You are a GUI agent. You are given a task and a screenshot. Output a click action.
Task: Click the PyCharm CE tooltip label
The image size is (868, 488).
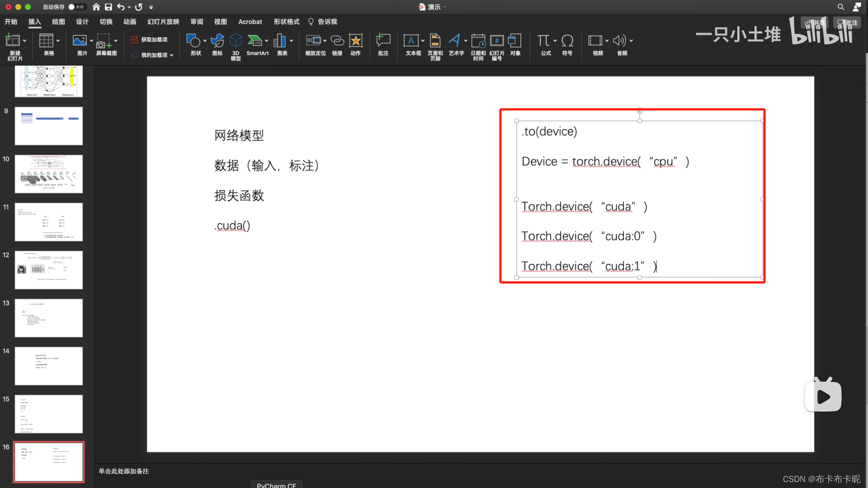(x=277, y=485)
